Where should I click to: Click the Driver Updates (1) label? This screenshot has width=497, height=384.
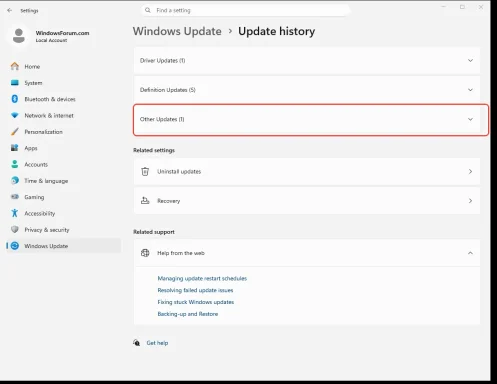point(162,60)
